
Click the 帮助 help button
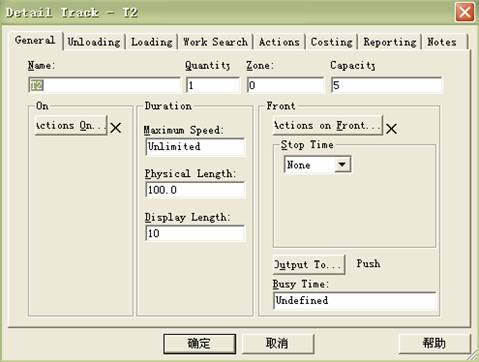[434, 343]
